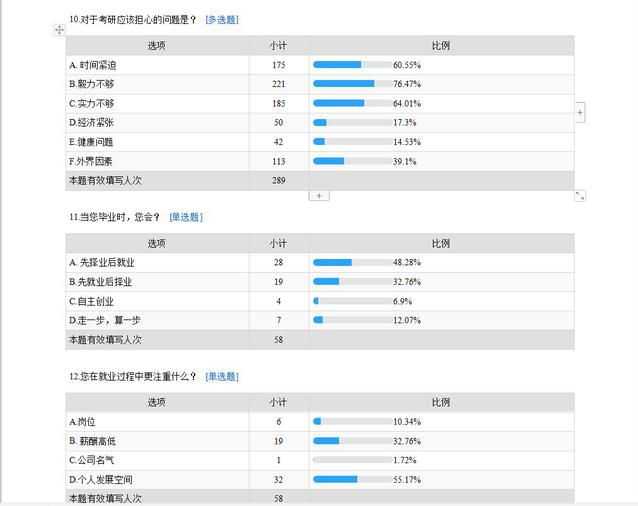
Task: Click the add column plus button
Action: pos(580,113)
